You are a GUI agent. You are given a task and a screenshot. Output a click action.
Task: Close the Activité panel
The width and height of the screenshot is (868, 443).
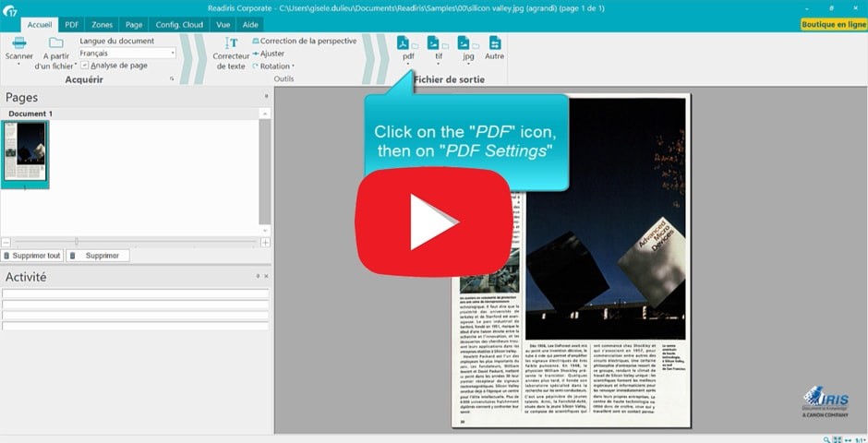coord(266,276)
